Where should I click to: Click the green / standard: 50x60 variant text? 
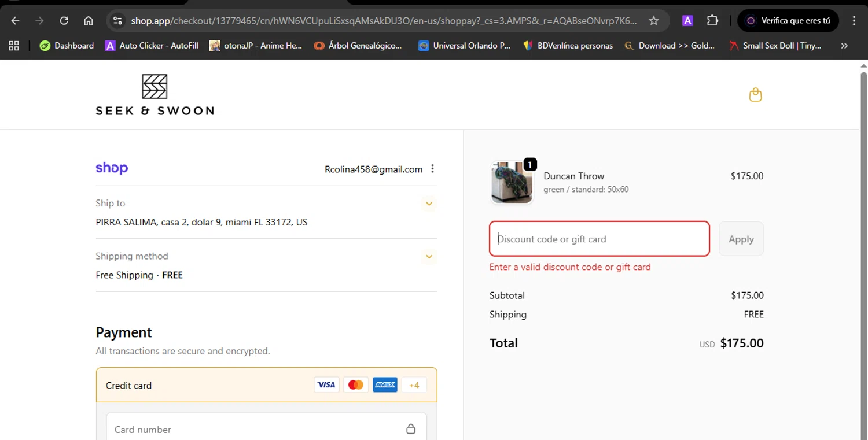[x=586, y=190]
